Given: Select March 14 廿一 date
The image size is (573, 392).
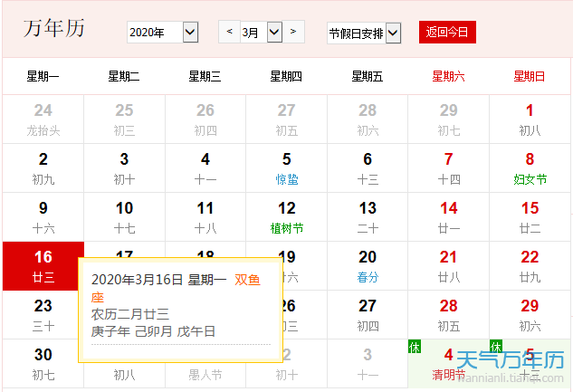Looking at the screenshot, I should click(x=449, y=217).
